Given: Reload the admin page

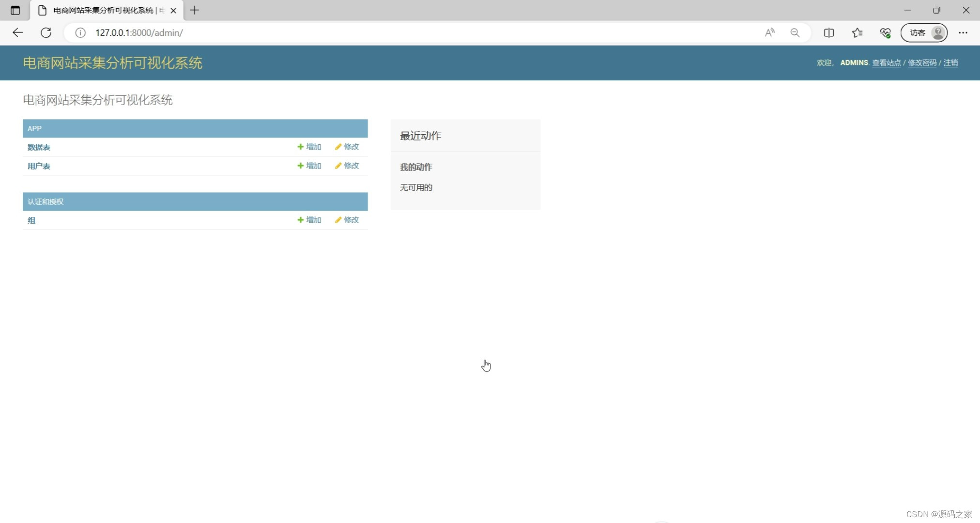Looking at the screenshot, I should (x=46, y=32).
